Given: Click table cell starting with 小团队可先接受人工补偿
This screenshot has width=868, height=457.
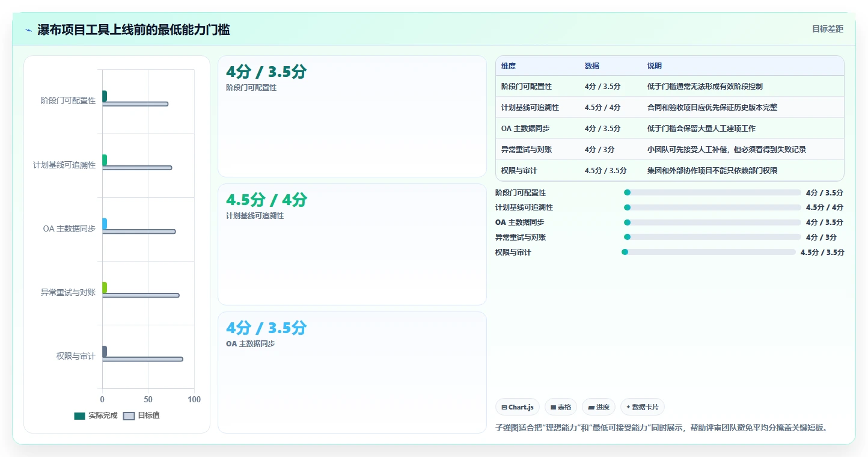Looking at the screenshot, I should coord(726,150).
